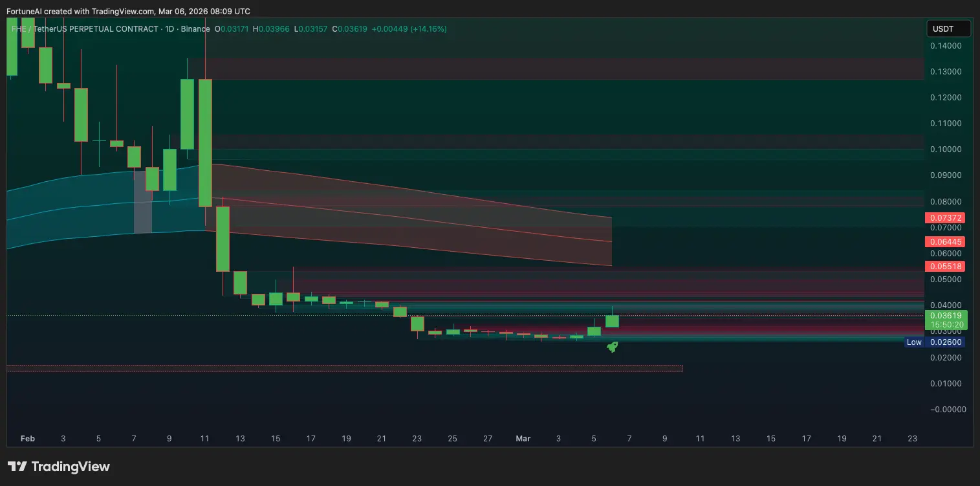Viewport: 980px width, 486px height.
Task: Click the +0.00449 (+14.16%) change readout
Action: tap(409, 29)
